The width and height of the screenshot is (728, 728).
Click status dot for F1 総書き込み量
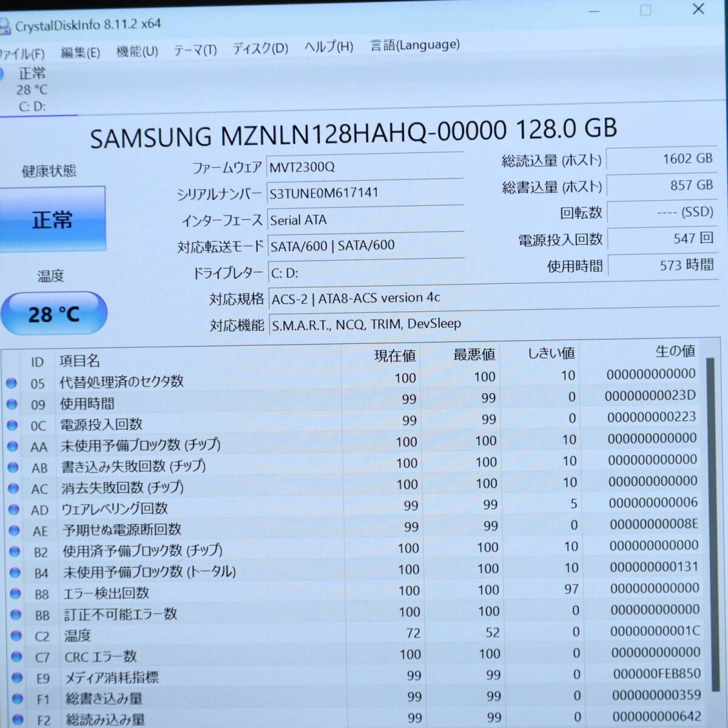click(18, 699)
